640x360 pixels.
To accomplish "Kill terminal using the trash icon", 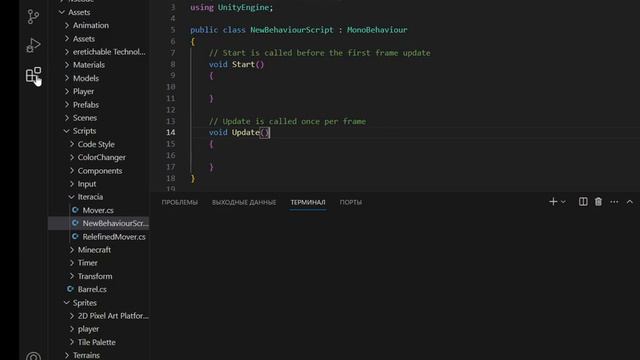I will click(x=598, y=202).
